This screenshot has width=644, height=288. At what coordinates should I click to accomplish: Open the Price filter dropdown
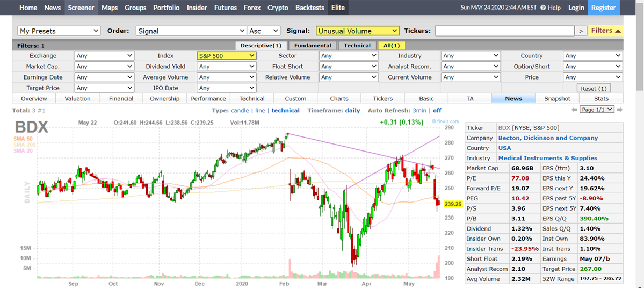point(593,77)
